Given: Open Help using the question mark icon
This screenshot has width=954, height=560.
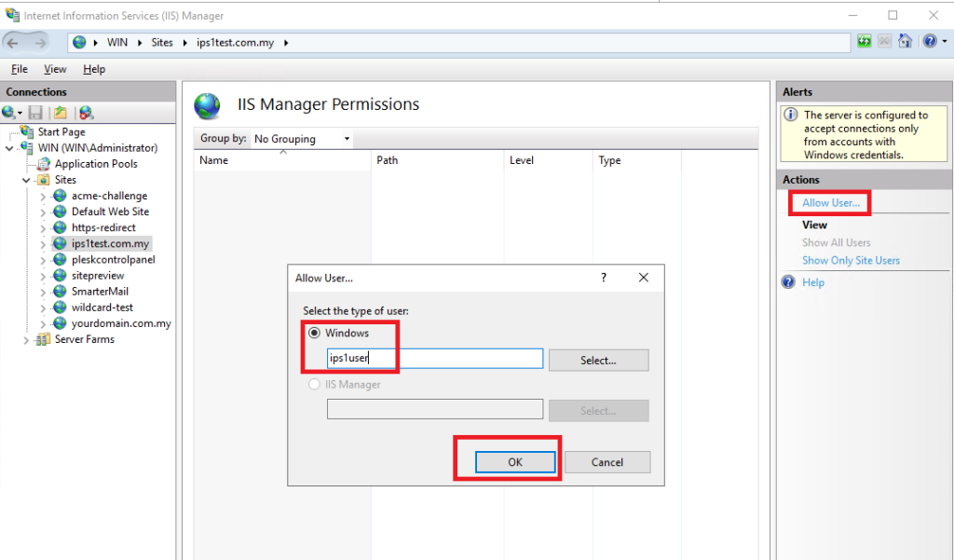Looking at the screenshot, I should coord(929,41).
